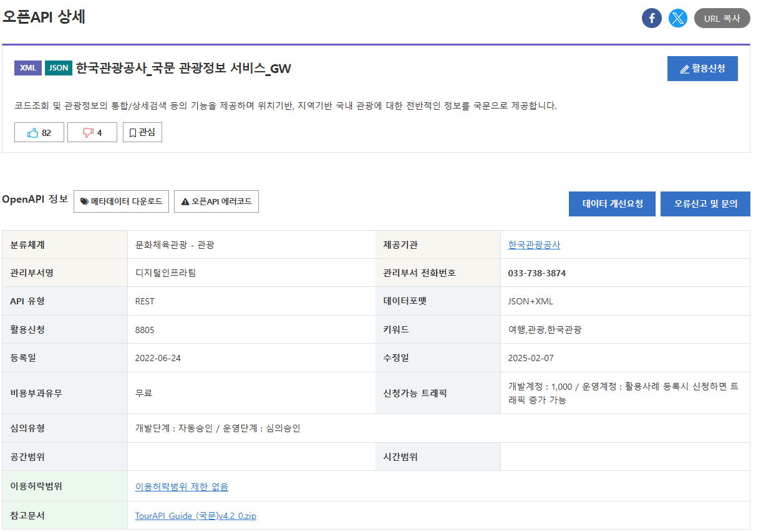Select the REST API type value

click(145, 301)
